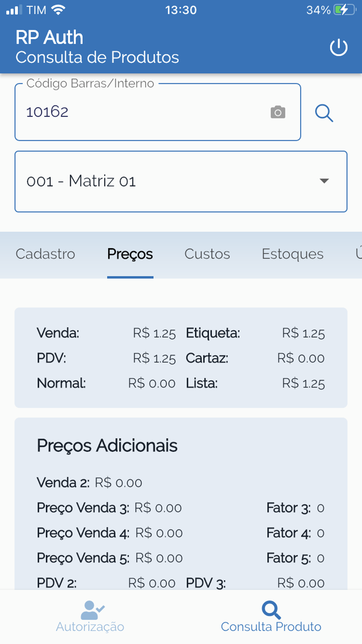
Task: Open the camera barcode scanner
Action: [x=278, y=112]
